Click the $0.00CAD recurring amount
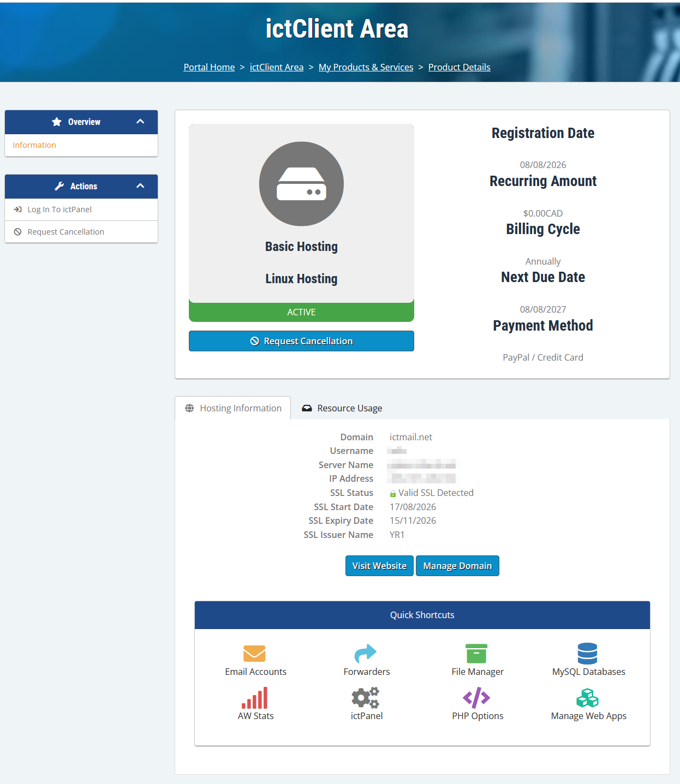 coord(543,213)
